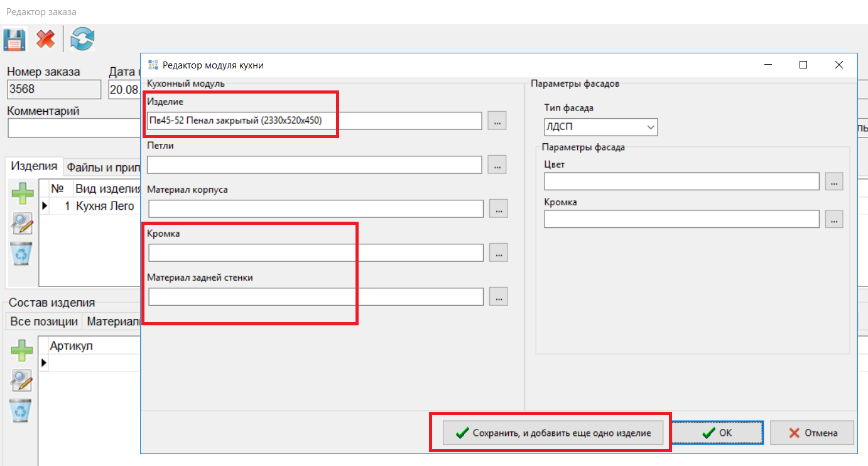The width and height of the screenshot is (868, 466).
Task: Add position with green plus in Состав изделия
Action: 23,350
